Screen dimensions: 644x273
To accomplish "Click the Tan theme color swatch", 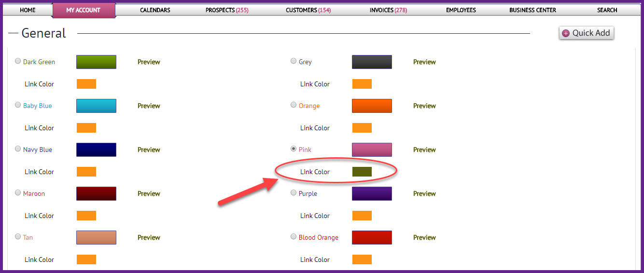I will 96,238.
